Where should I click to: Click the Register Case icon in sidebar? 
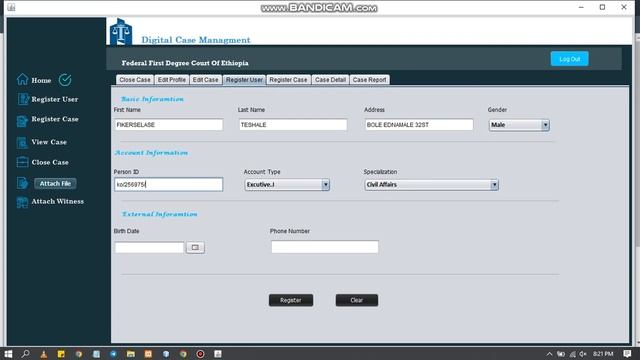tap(22, 121)
